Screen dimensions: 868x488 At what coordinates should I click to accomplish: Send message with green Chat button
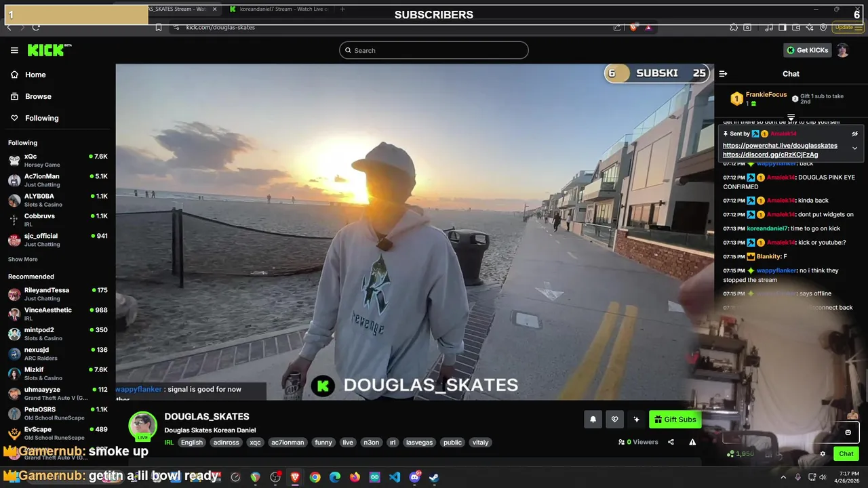click(846, 453)
